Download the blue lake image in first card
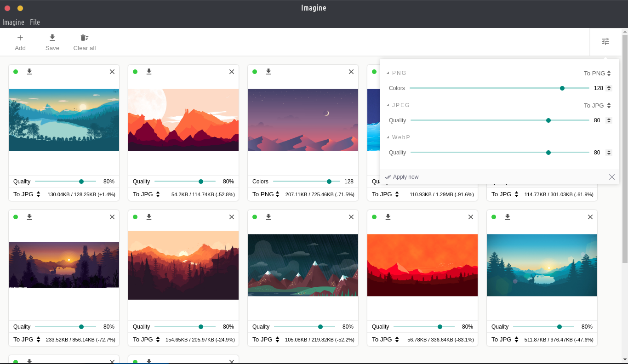This screenshot has width=628, height=364. (x=29, y=72)
